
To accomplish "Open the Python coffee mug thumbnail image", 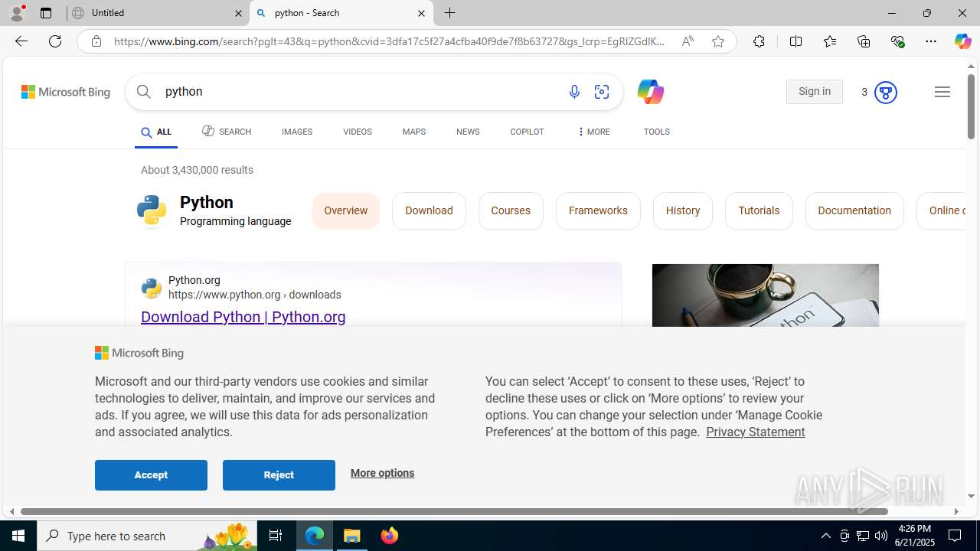I will pos(766,295).
